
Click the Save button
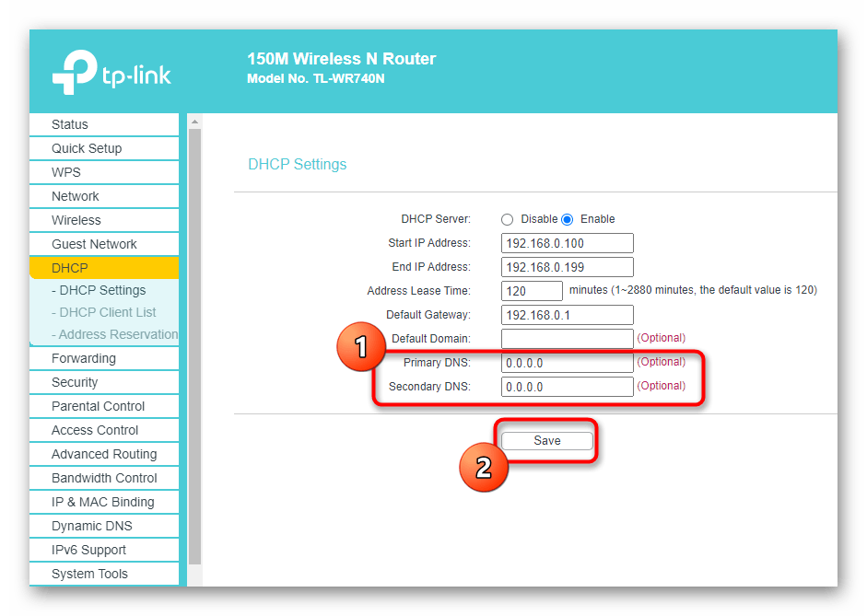pos(547,441)
